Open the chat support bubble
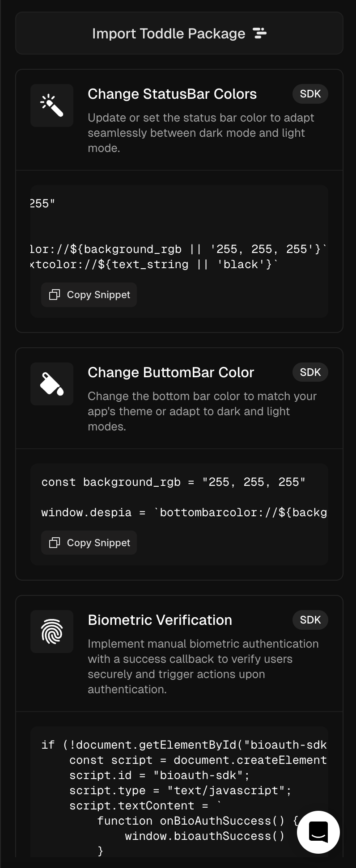Image resolution: width=356 pixels, height=868 pixels. (318, 832)
